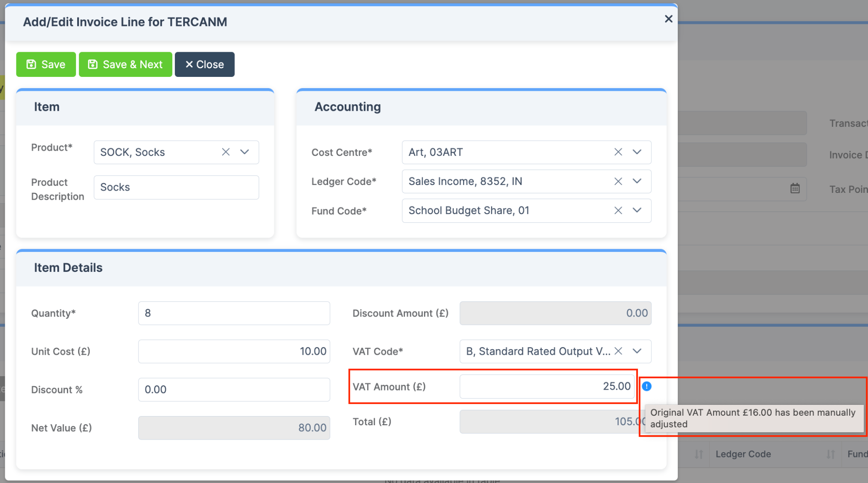Open the Fund Code dropdown
Image resolution: width=868 pixels, height=483 pixels.
(x=637, y=211)
